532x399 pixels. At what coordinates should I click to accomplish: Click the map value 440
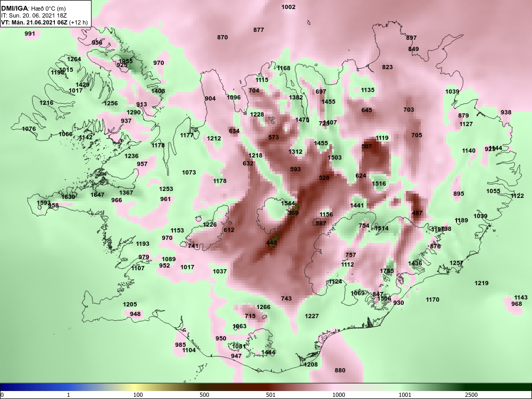[271, 243]
